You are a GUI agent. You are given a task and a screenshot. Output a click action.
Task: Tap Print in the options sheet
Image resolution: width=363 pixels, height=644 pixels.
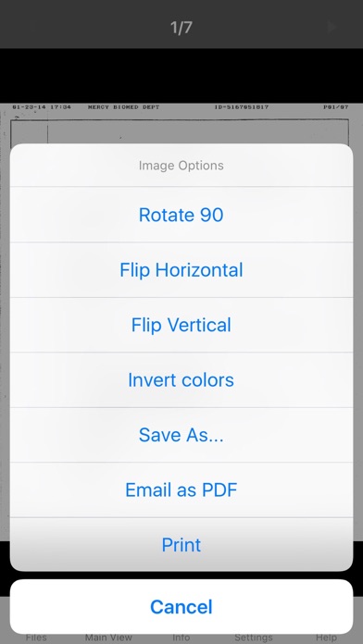click(x=181, y=545)
